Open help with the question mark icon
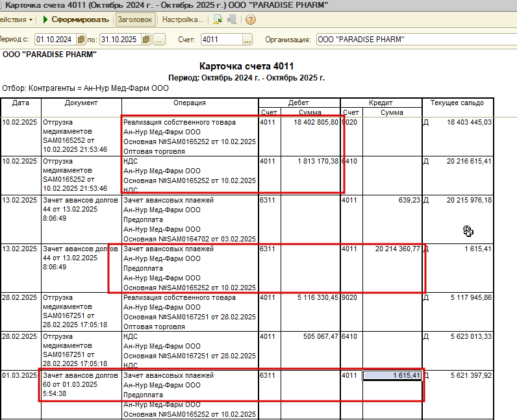The image size is (517, 420). 250,19
